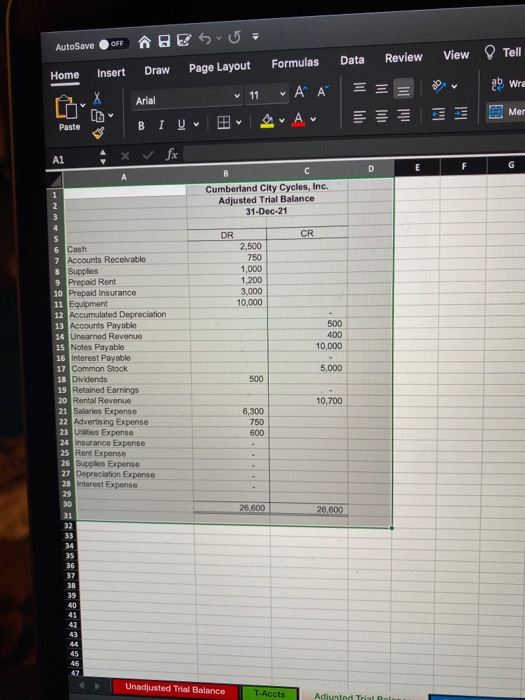Expand the font color picker arrow

point(313,119)
